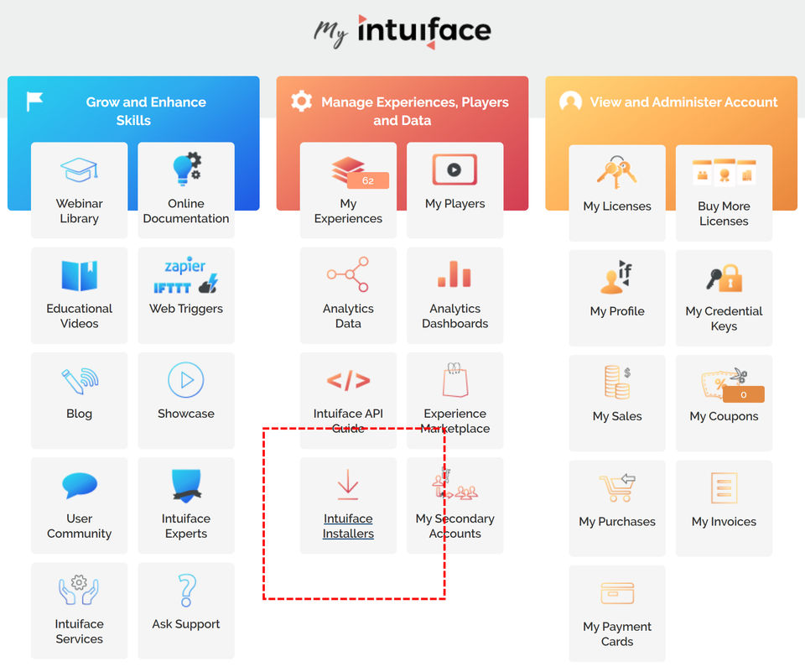Click the My Credential Keys label
805x672 pixels.
(x=724, y=319)
